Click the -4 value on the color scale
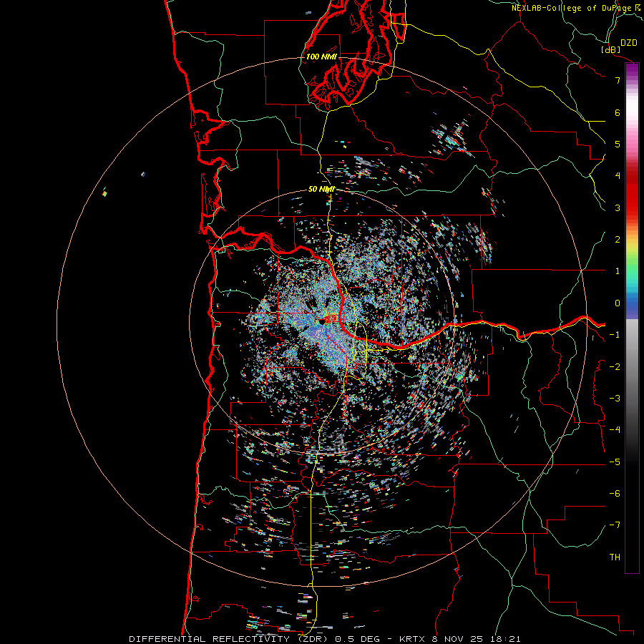Screen dimensions: 644x644 [x=615, y=429]
